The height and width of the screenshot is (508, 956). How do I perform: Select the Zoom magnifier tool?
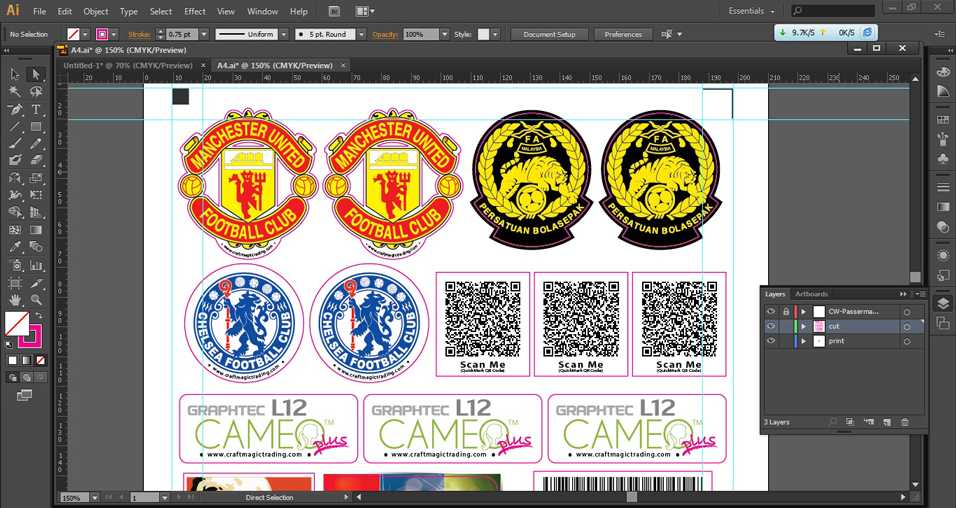pyautogui.click(x=36, y=300)
